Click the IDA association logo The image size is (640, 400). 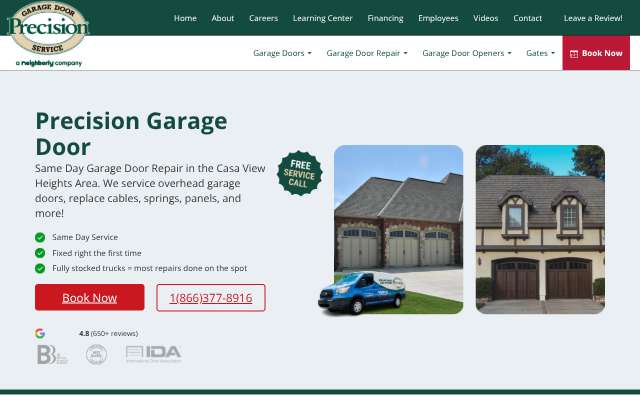(x=153, y=354)
